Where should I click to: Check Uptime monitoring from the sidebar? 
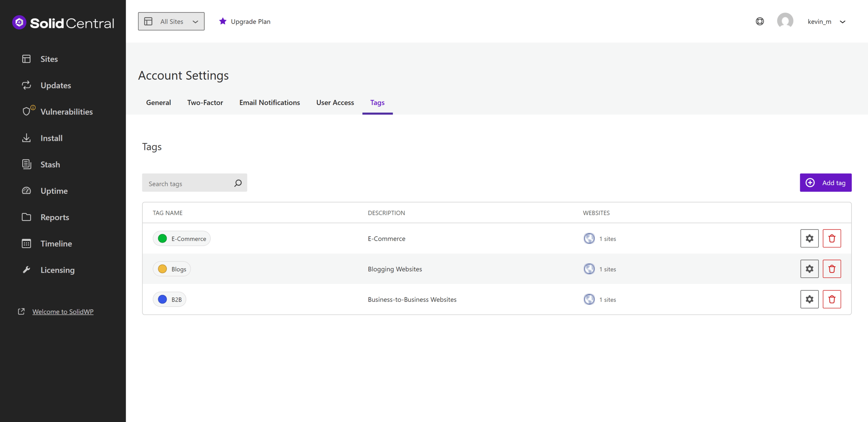[x=54, y=191]
